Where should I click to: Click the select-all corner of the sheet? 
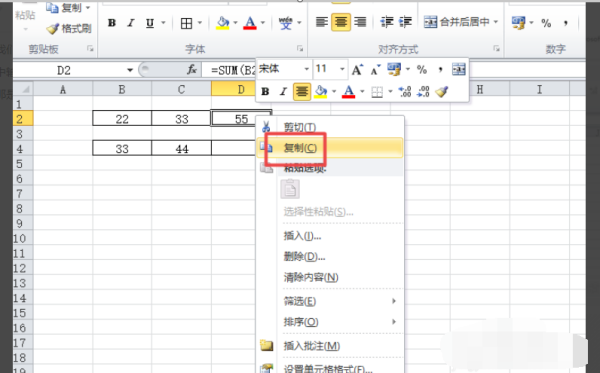[23, 89]
